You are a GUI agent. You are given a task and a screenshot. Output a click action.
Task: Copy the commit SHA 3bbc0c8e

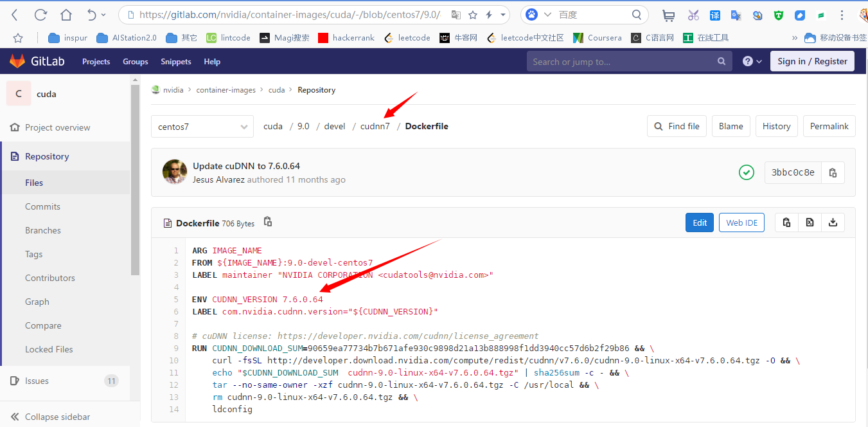tap(833, 172)
